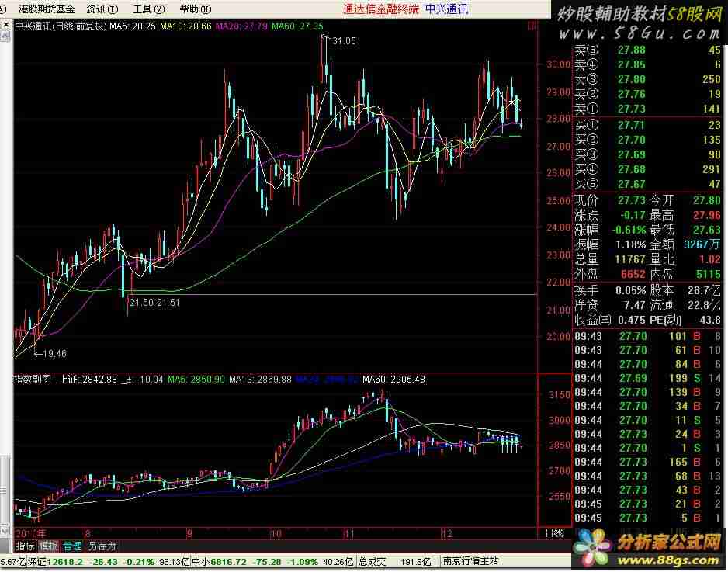The image size is (728, 572).
Task: Click the 31.05 high price marker
Action: (x=344, y=41)
